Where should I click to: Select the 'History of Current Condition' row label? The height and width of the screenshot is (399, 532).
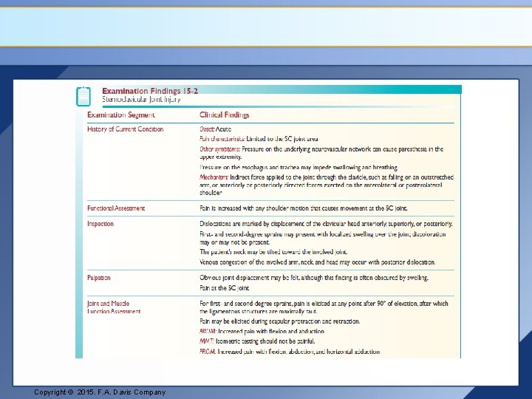pyautogui.click(x=125, y=129)
